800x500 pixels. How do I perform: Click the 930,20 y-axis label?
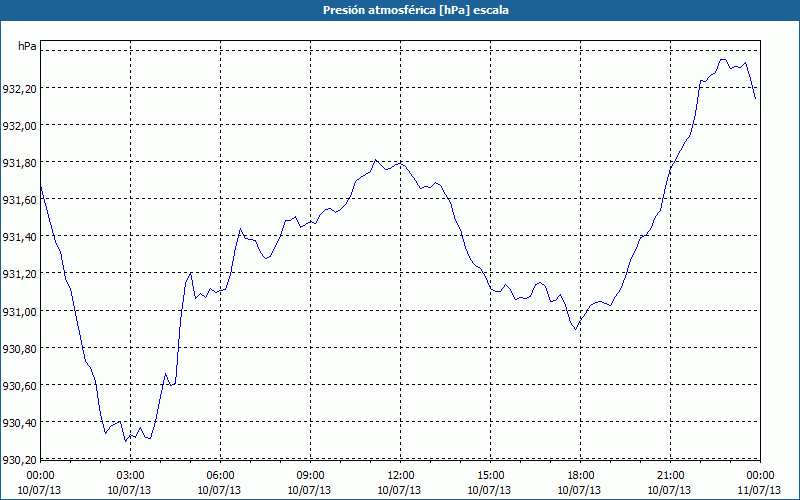coord(19,460)
